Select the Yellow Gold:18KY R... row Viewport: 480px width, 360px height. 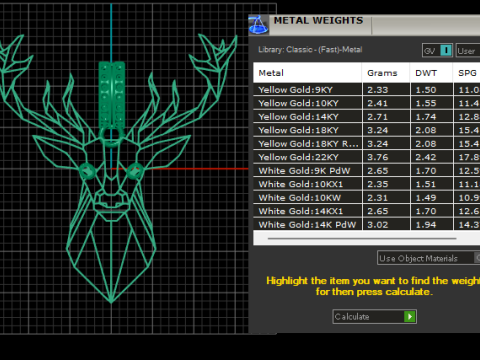(367, 144)
